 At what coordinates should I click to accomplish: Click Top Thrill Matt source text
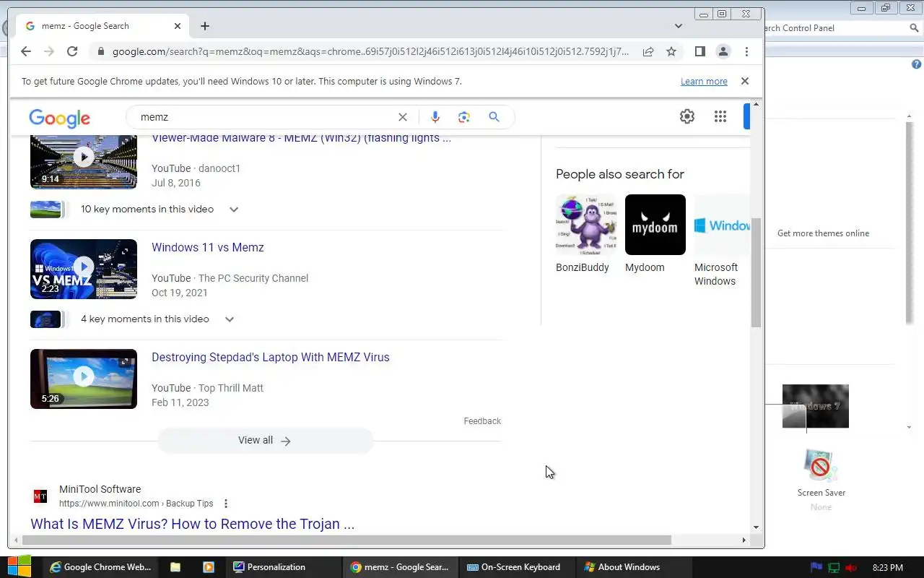231,388
